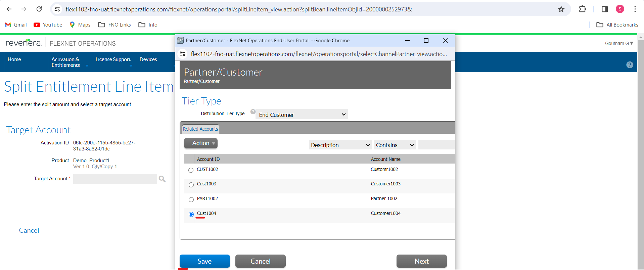The image size is (644, 270).
Task: Open the blue help question mark icon
Action: [x=630, y=65]
